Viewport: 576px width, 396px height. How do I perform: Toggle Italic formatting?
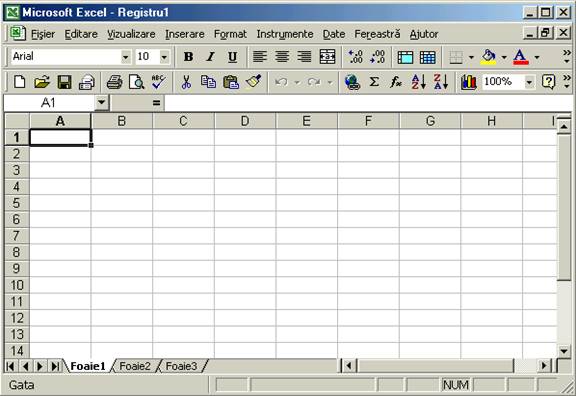click(210, 57)
